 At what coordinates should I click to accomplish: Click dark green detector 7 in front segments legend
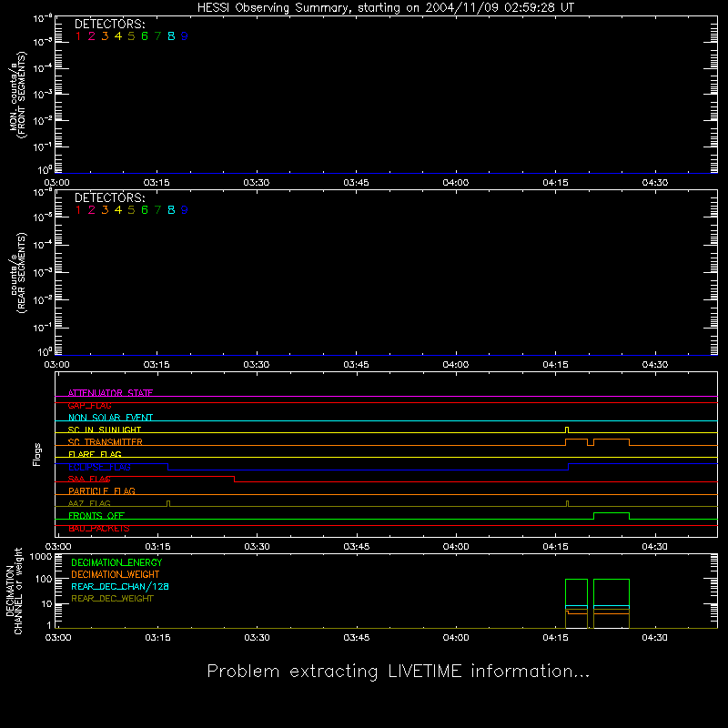[157, 36]
